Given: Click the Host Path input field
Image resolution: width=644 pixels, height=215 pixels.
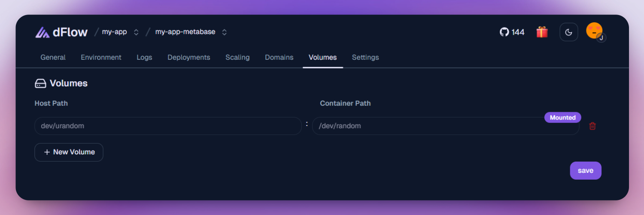Looking at the screenshot, I should click(x=168, y=126).
